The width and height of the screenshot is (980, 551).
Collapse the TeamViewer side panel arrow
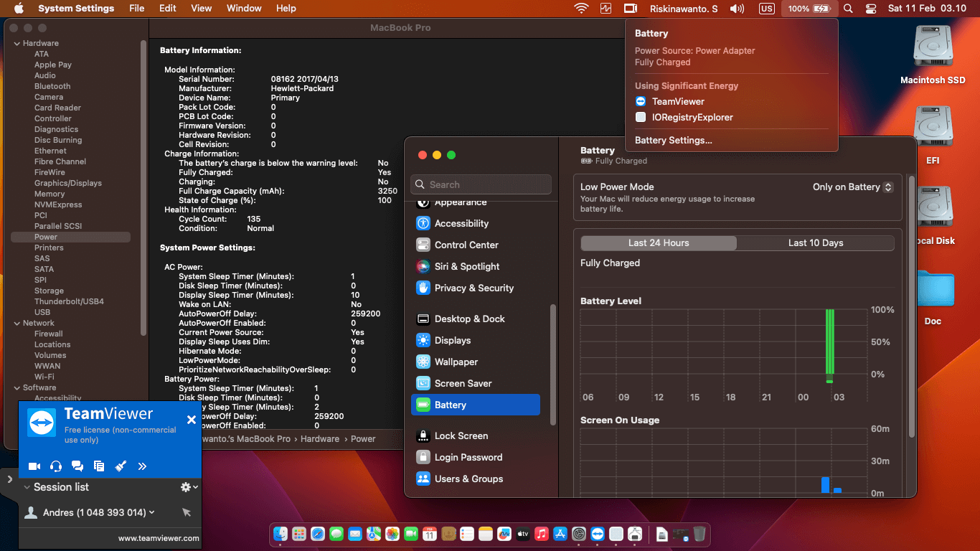9,479
